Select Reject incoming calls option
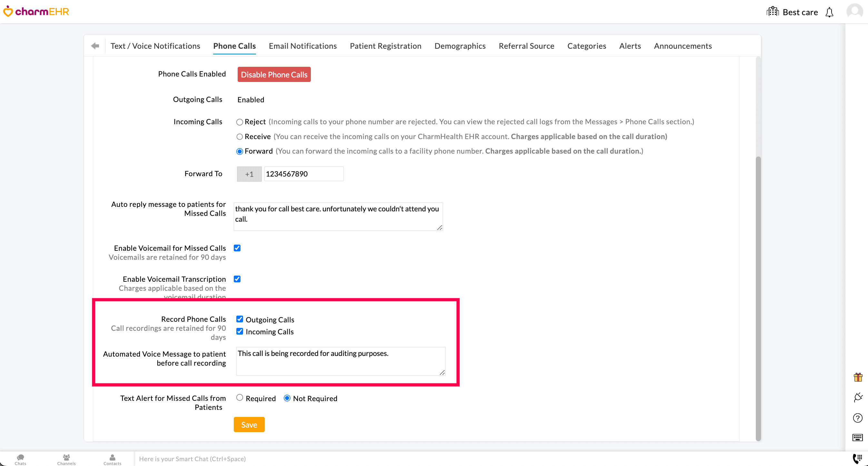This screenshot has height=466, width=868. point(240,122)
